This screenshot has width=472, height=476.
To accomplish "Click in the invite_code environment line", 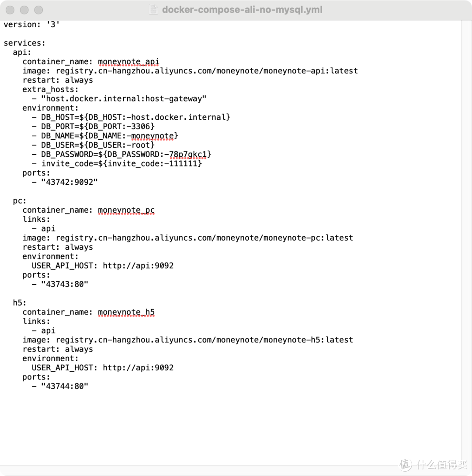I will pos(117,164).
